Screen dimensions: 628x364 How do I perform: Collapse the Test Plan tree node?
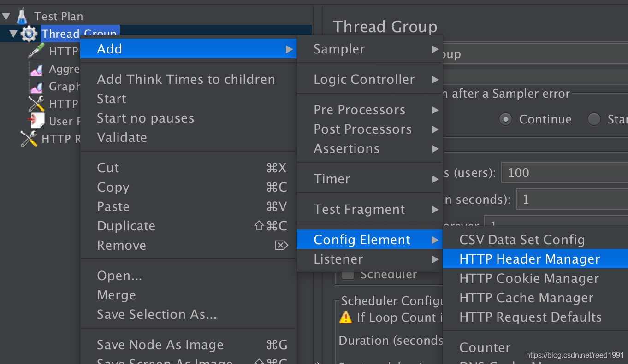(6, 17)
